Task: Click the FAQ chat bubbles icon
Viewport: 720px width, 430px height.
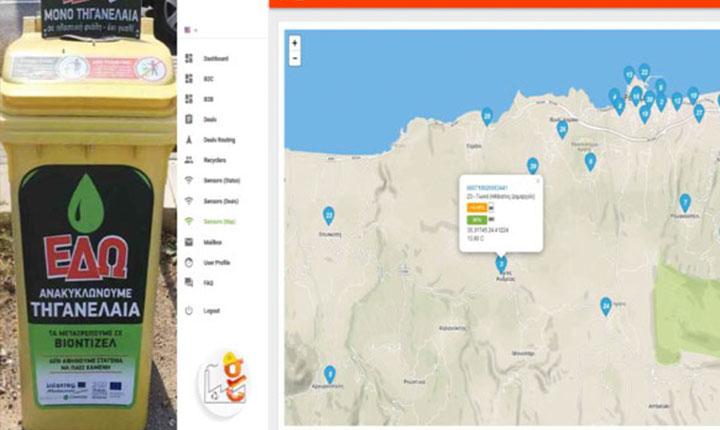Action: [189, 283]
